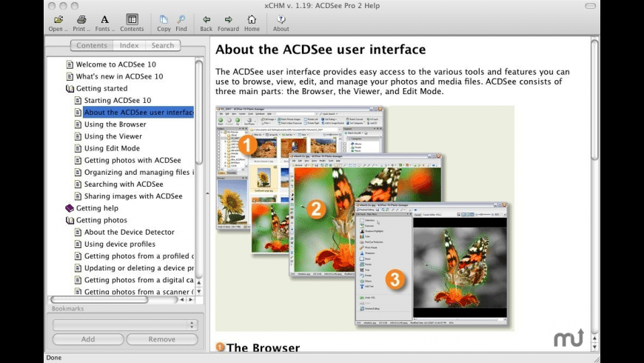Open Searching with ACDSee topic
This screenshot has width=644, height=363.
tap(124, 184)
